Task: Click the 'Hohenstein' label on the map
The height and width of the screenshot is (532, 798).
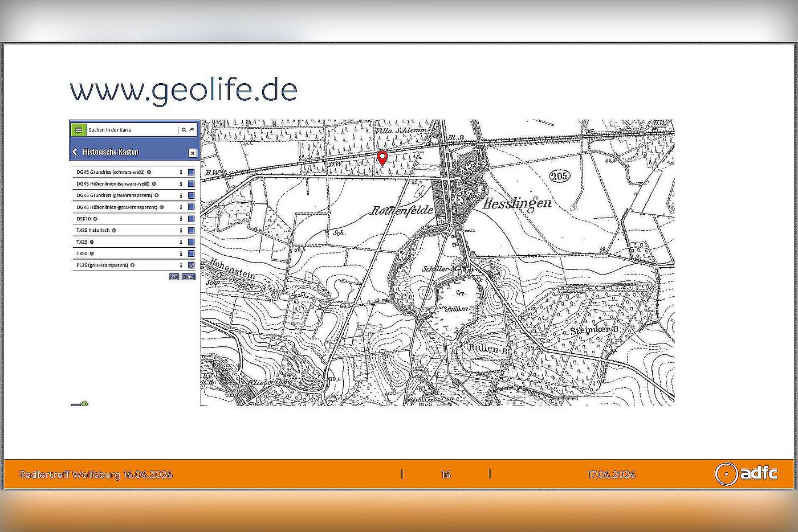Action: point(233,268)
